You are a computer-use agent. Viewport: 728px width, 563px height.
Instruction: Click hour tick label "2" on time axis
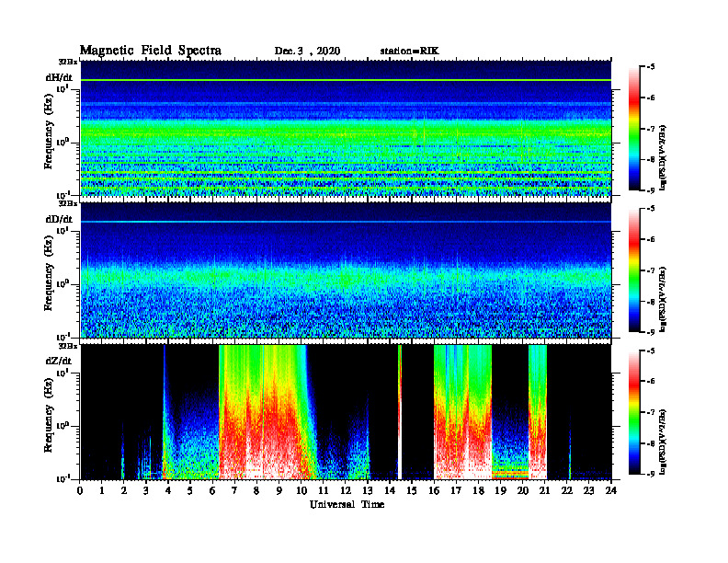[x=124, y=491]
